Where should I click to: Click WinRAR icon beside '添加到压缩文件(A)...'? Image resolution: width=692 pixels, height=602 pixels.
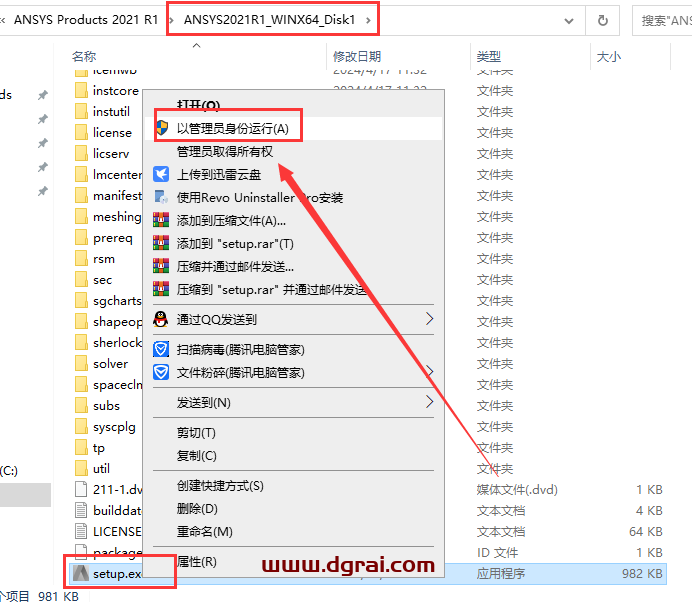click(161, 220)
